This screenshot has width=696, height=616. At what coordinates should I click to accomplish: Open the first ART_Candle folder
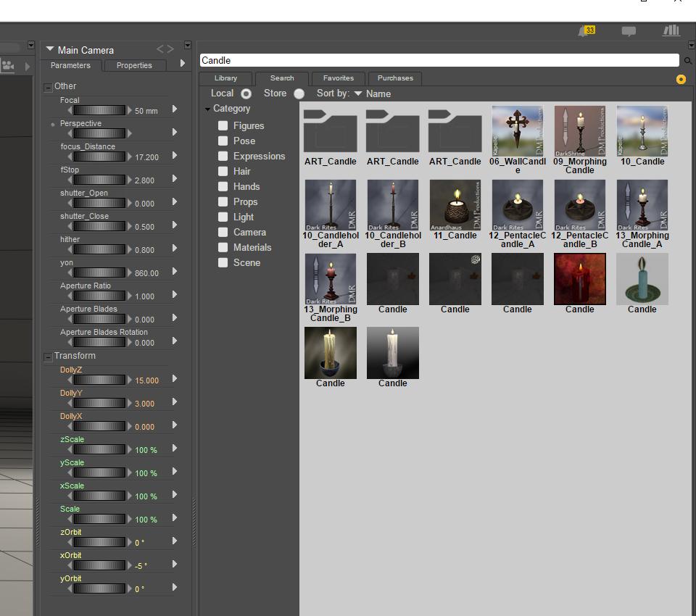(x=331, y=131)
